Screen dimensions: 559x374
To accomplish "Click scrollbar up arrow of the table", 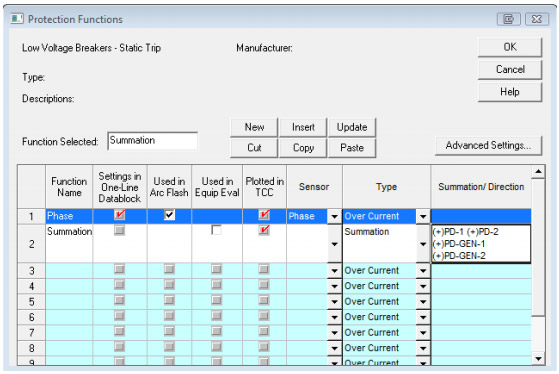I will pos(538,172).
